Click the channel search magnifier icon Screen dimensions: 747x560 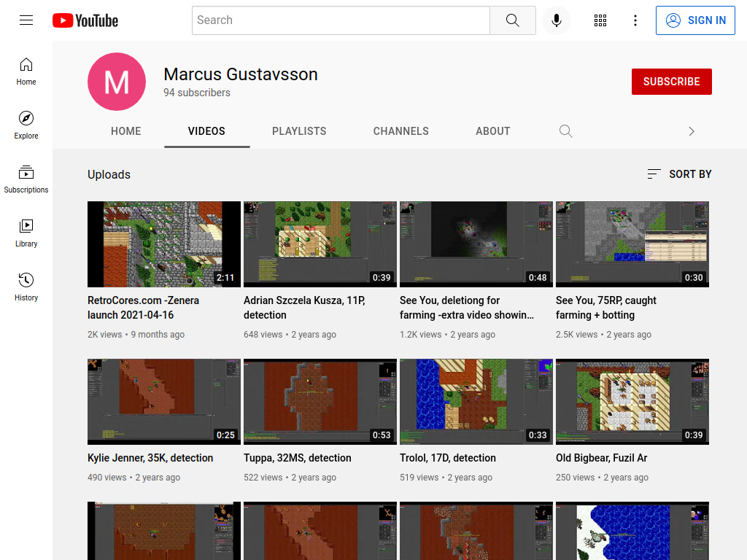coord(565,131)
